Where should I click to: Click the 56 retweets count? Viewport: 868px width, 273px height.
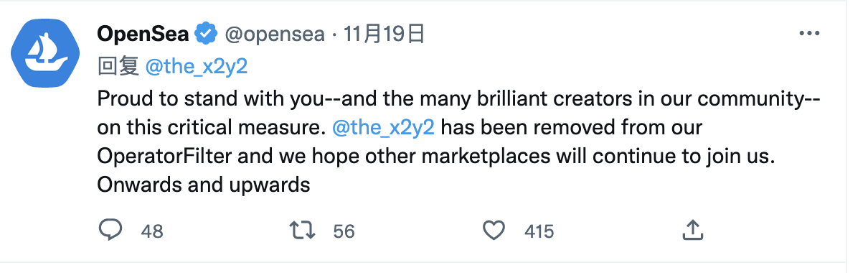click(344, 231)
